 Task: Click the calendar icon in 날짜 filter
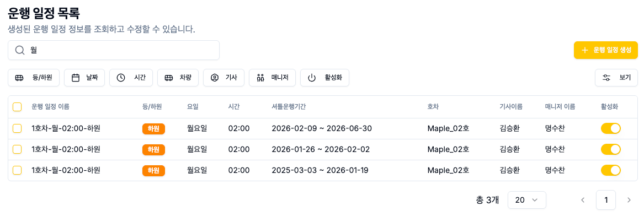[76, 78]
